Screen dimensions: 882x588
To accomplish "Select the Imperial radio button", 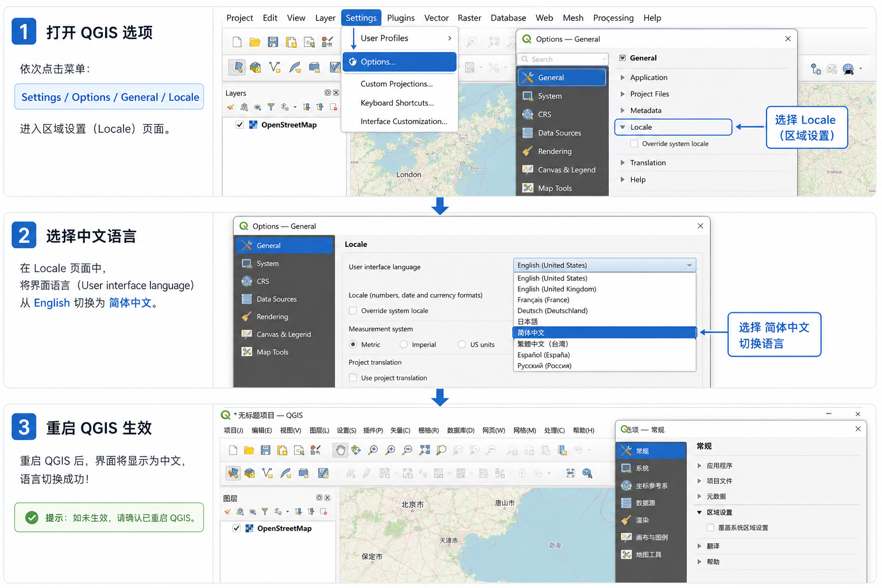I will pyautogui.click(x=404, y=345).
